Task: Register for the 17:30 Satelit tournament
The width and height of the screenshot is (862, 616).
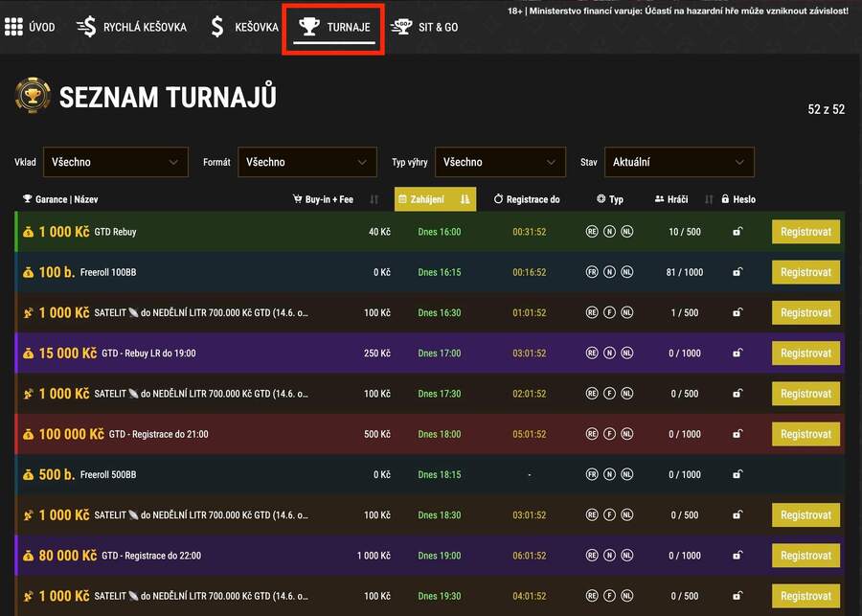Action: click(x=805, y=394)
